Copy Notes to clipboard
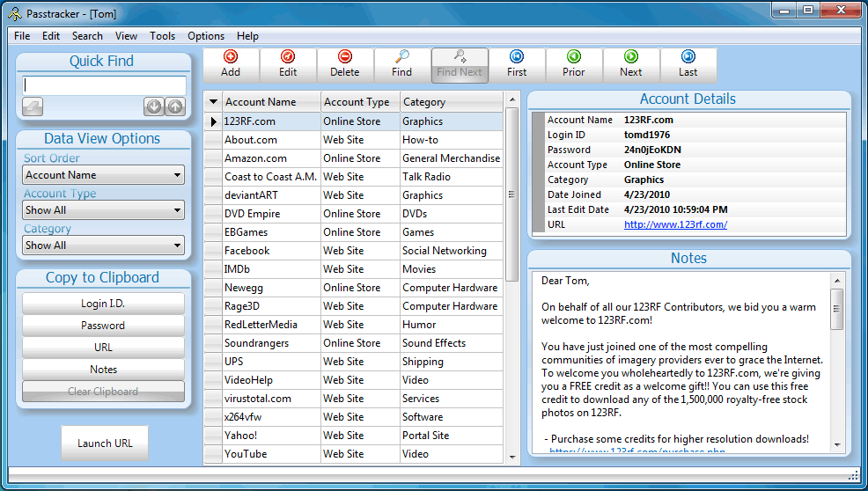The width and height of the screenshot is (868, 491). 103,370
